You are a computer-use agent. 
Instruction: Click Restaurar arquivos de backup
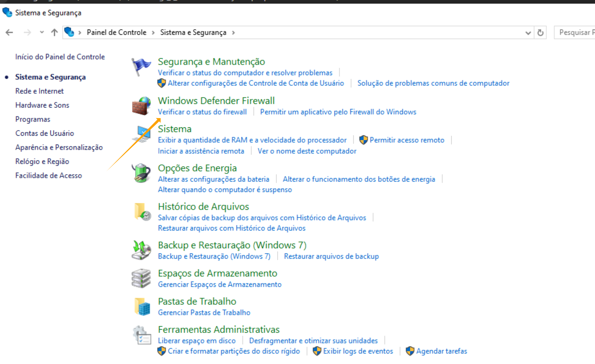pos(331,256)
